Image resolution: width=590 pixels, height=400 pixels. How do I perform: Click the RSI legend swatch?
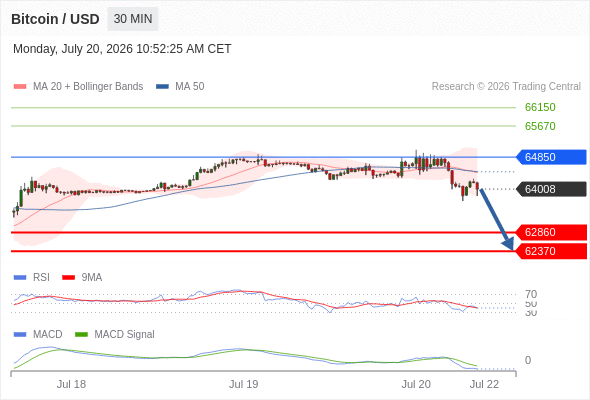tap(20, 277)
